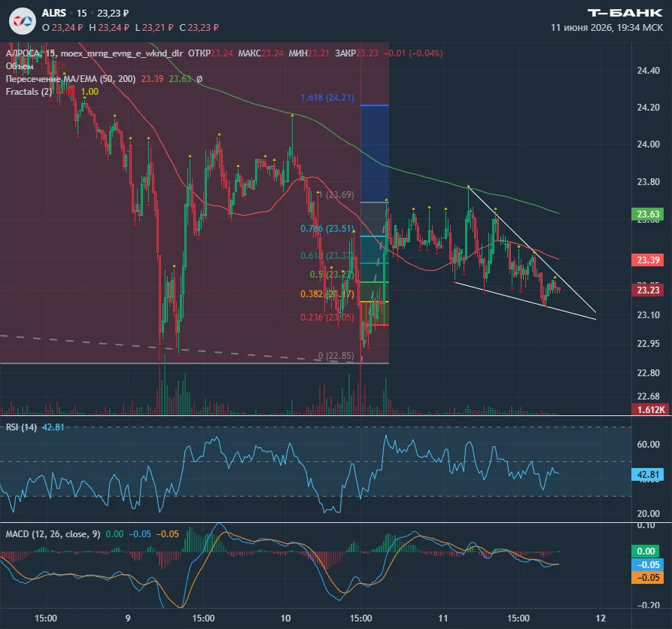This screenshot has height=629, width=672.
Task: Click the 0 (22.85) Fibonacci base level
Action: (x=336, y=356)
